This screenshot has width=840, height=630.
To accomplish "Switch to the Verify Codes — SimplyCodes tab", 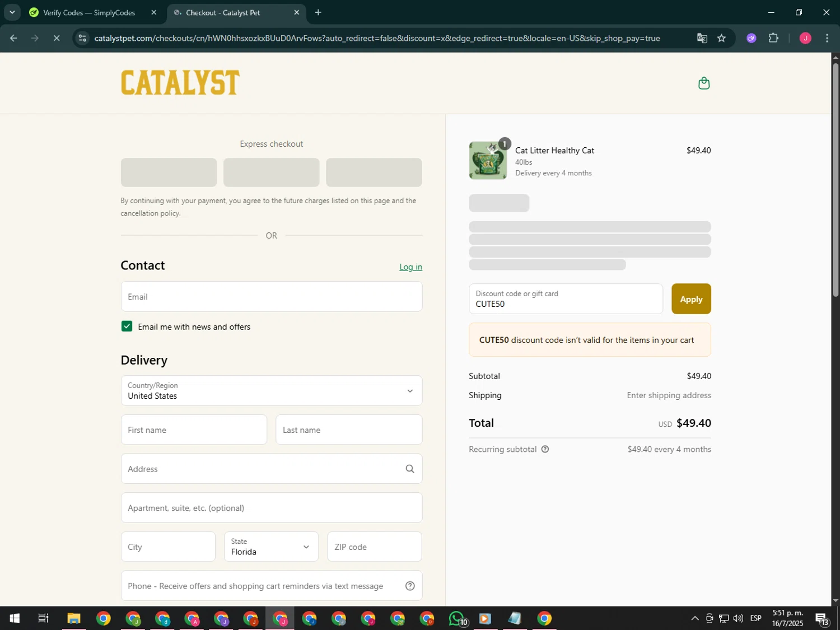I will point(88,12).
